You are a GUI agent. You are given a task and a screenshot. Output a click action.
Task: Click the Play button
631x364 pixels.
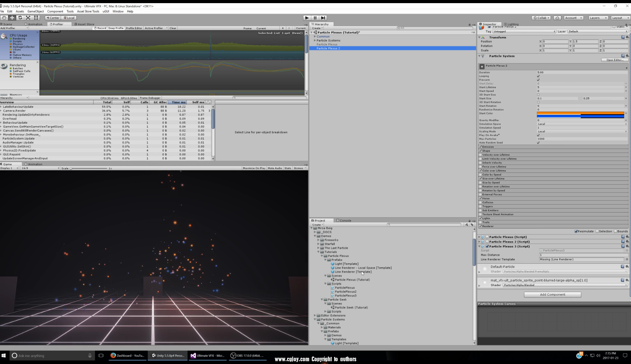click(307, 18)
